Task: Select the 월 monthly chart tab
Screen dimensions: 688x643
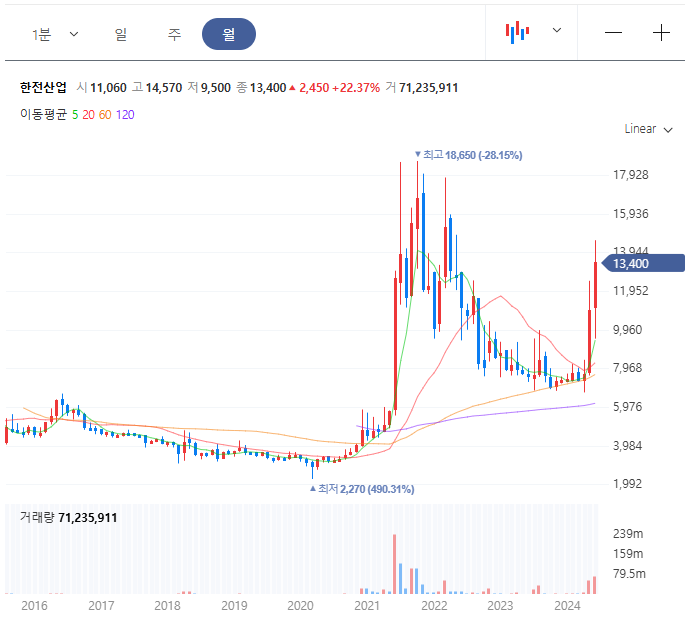Action: click(x=229, y=34)
